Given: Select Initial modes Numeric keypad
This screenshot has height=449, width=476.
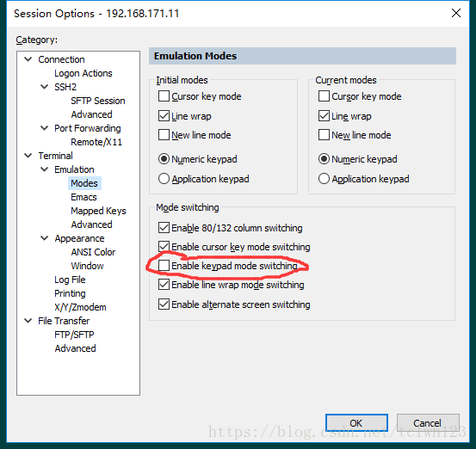Looking at the screenshot, I should coord(164,159).
